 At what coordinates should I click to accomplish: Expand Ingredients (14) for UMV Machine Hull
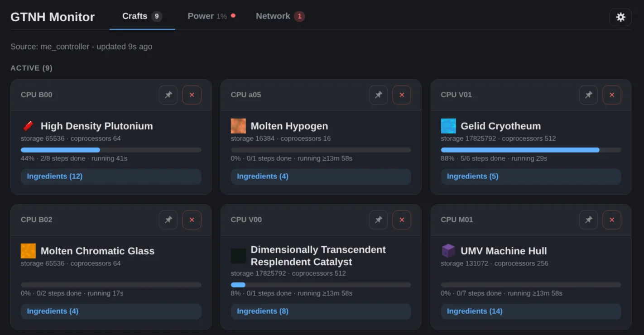tap(531, 311)
